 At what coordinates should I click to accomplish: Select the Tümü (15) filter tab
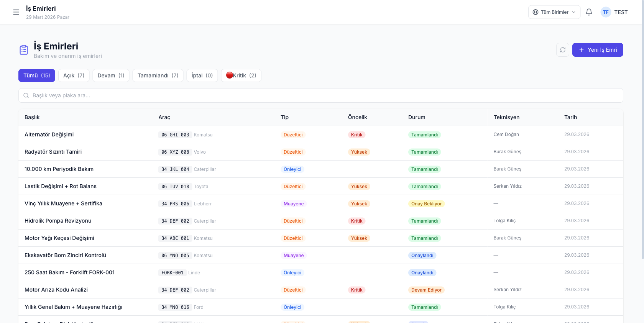(x=37, y=75)
